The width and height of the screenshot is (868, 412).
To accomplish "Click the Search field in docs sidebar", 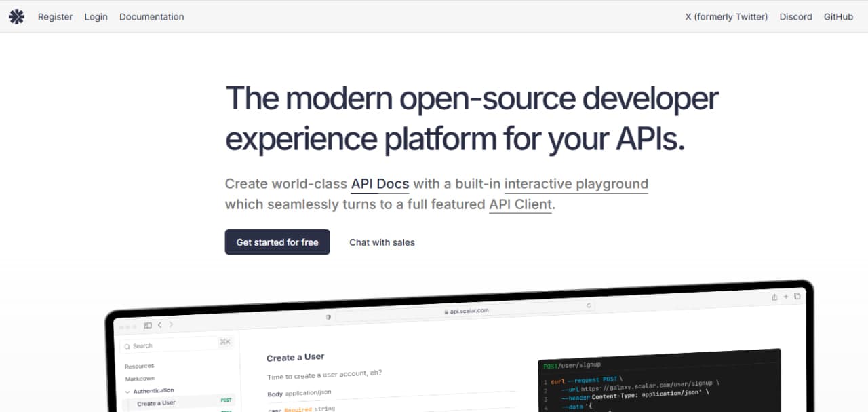I will coord(177,345).
